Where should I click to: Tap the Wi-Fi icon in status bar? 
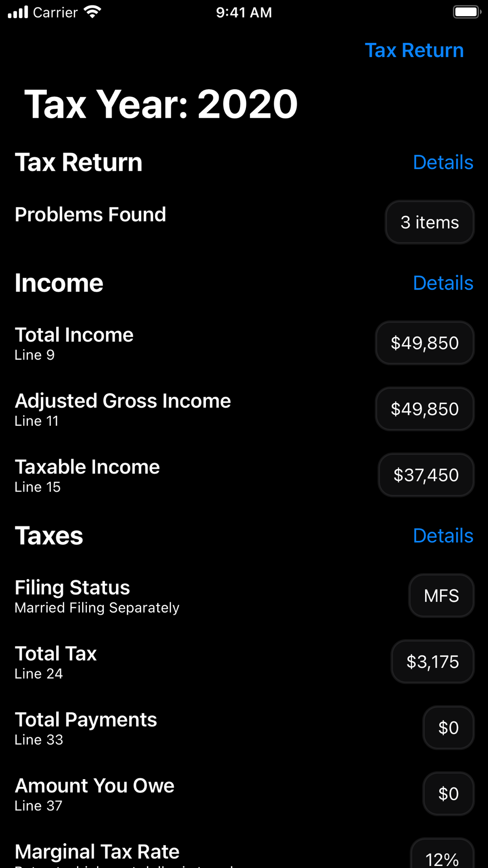92,12
